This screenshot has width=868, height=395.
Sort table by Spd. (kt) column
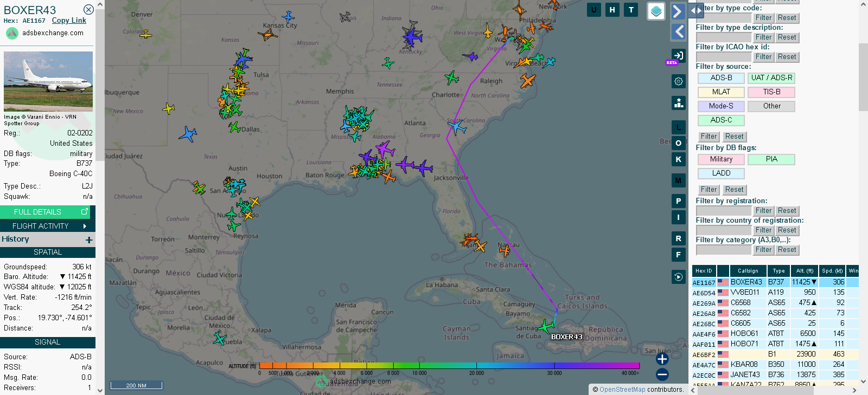[832, 271]
